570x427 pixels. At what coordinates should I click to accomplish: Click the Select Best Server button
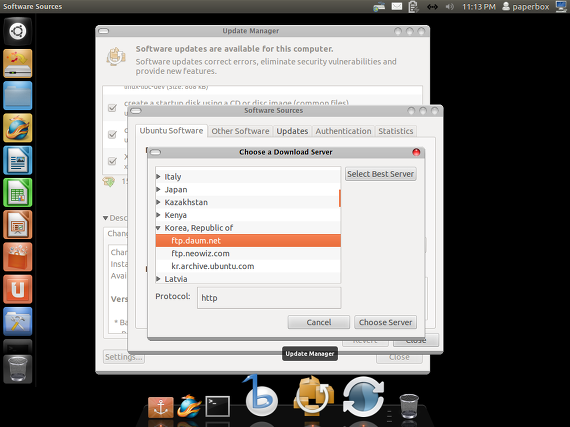pos(381,174)
